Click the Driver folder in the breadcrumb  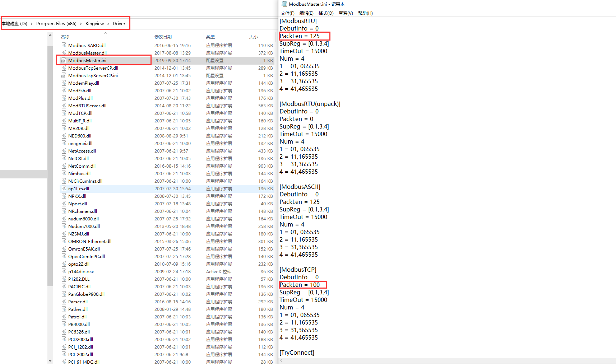point(119,24)
